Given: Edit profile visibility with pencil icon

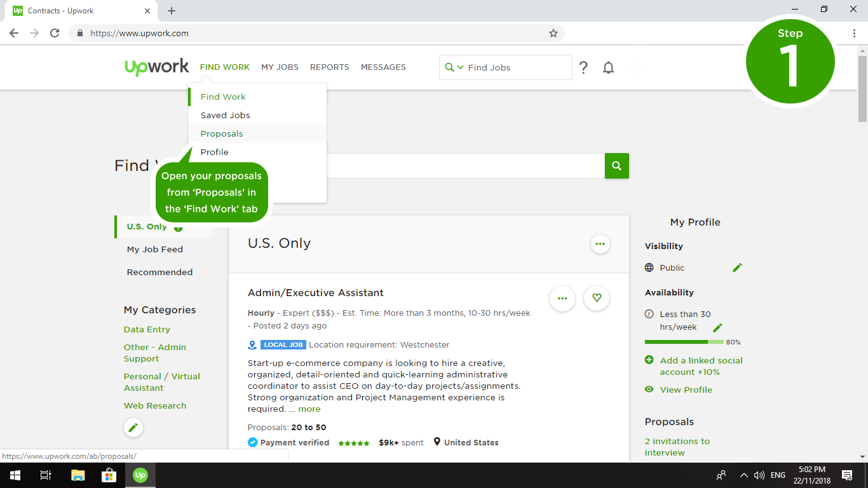Looking at the screenshot, I should [x=737, y=268].
